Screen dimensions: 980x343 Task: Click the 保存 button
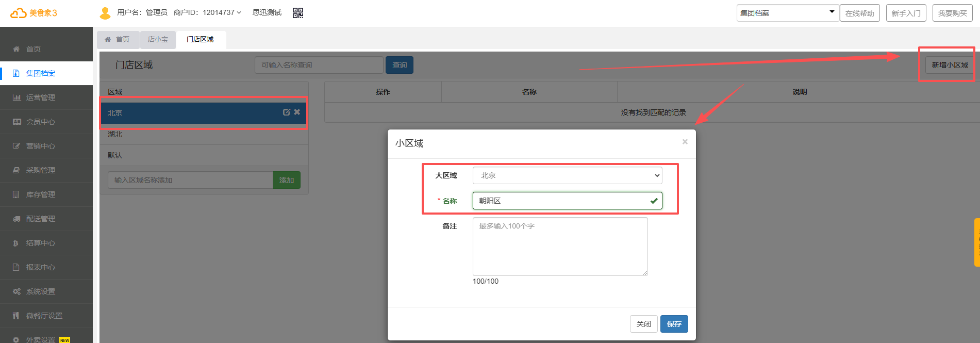(x=674, y=324)
